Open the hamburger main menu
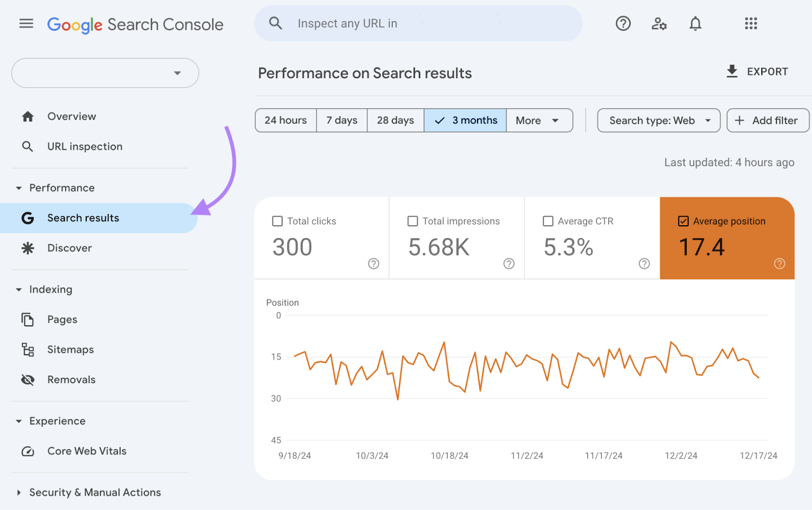 click(26, 23)
